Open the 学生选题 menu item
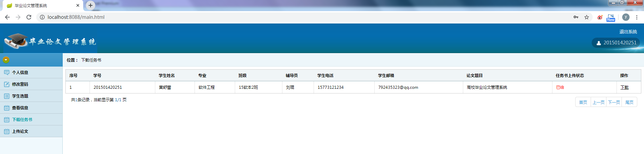 [20, 96]
